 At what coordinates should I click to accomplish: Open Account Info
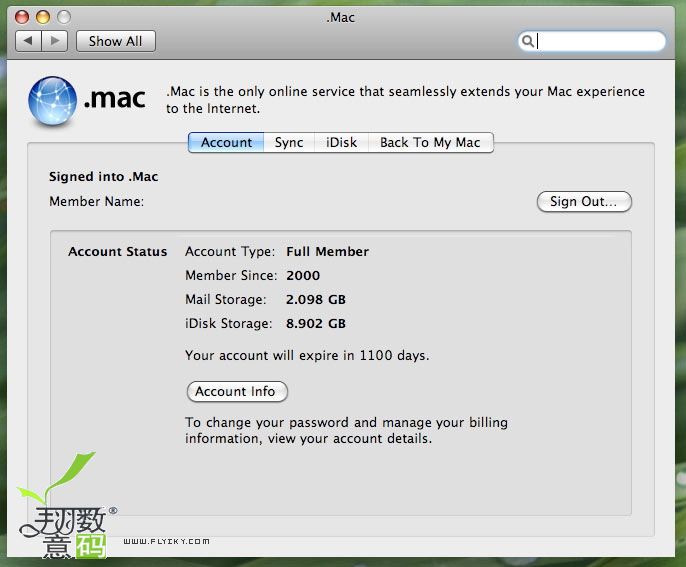click(x=237, y=392)
